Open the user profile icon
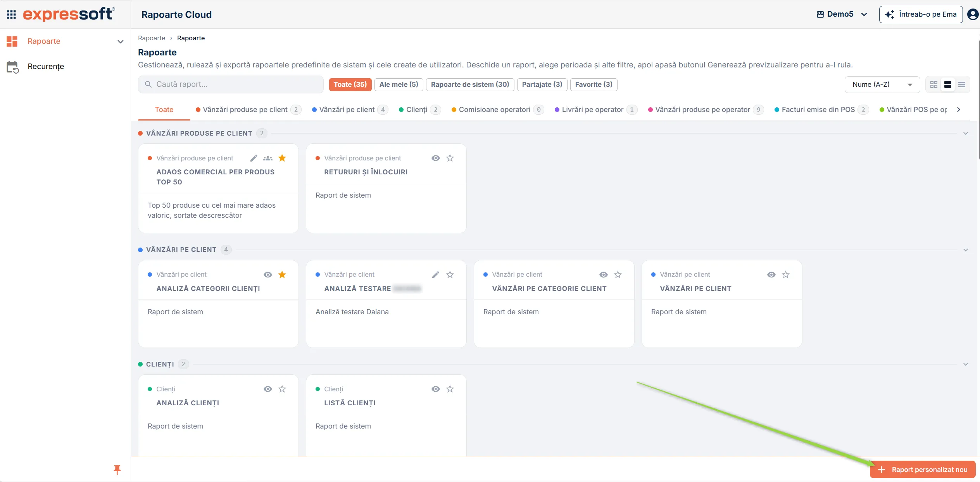 (x=973, y=14)
